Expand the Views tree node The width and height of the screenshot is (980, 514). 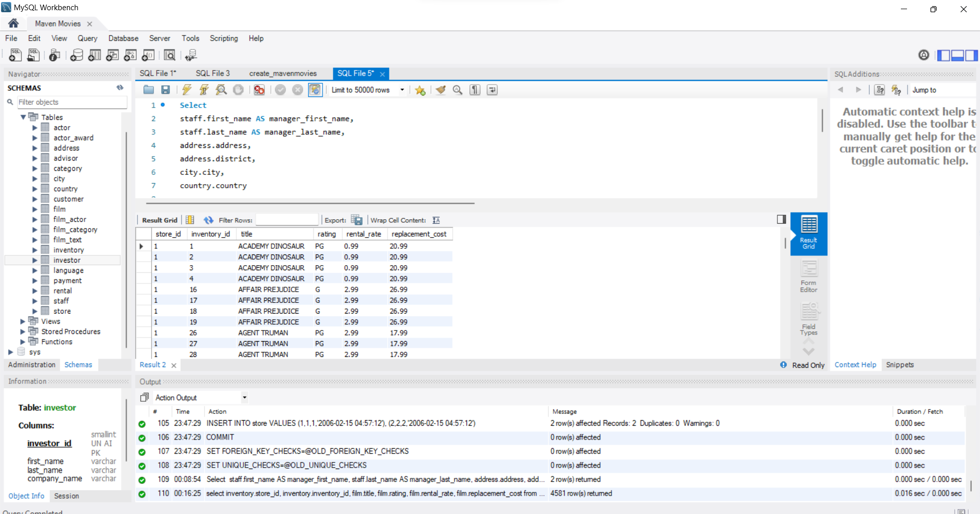point(22,321)
